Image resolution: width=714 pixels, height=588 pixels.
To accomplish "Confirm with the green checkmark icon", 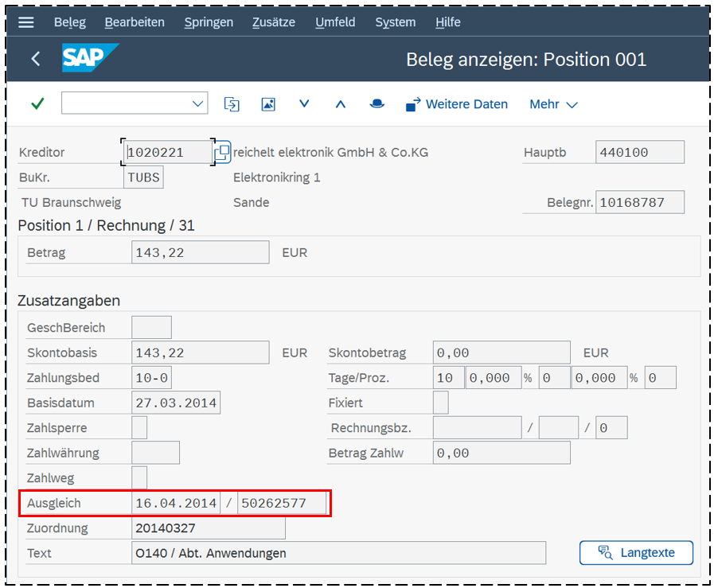I will (x=37, y=103).
